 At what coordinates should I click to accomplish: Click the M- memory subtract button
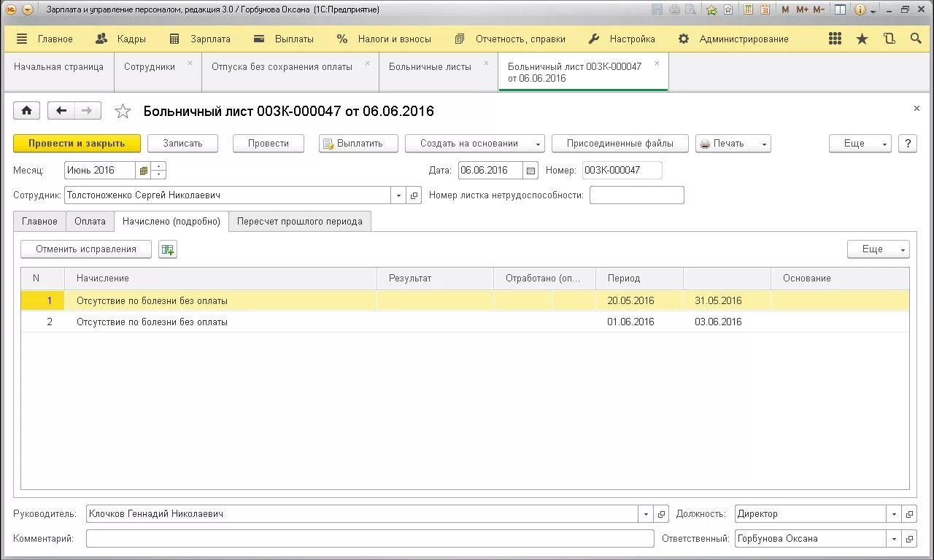[x=819, y=9]
